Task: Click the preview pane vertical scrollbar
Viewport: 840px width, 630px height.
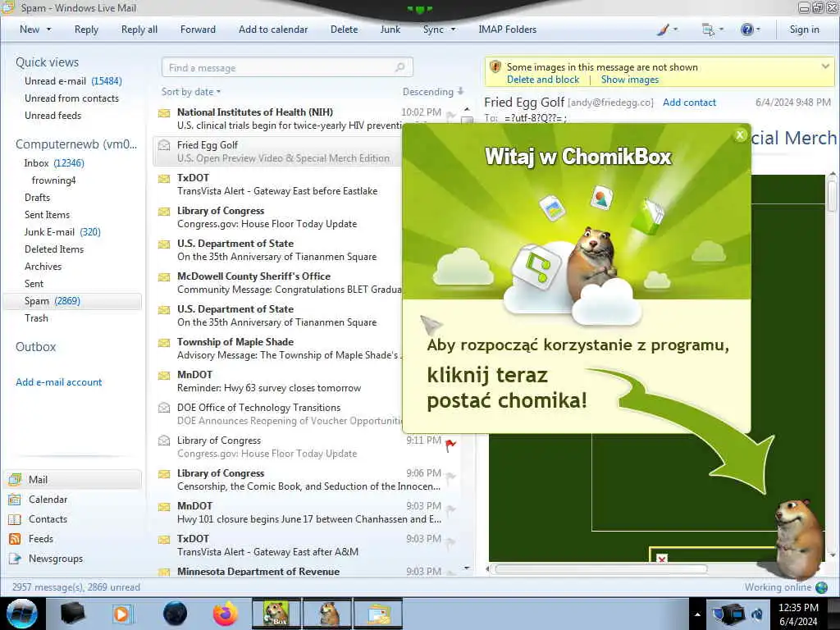Action: point(832,196)
